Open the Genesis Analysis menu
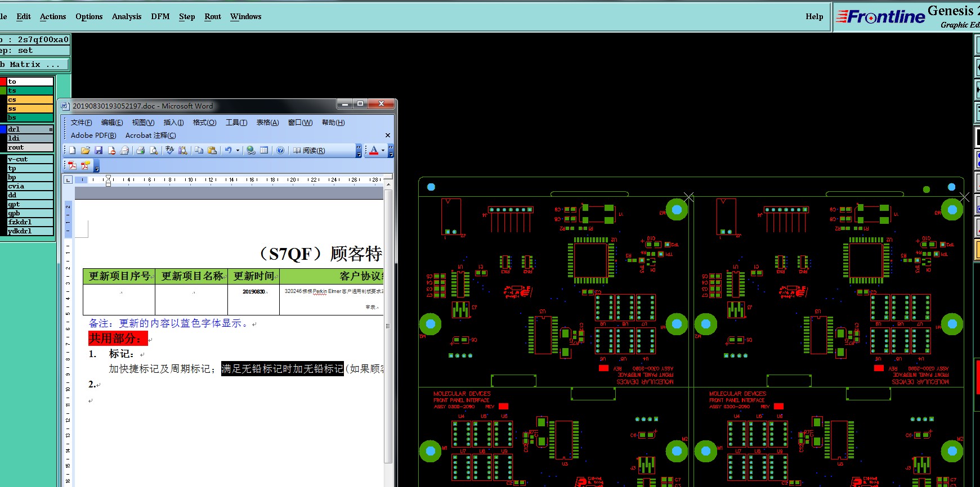This screenshot has height=487, width=980. point(127,16)
